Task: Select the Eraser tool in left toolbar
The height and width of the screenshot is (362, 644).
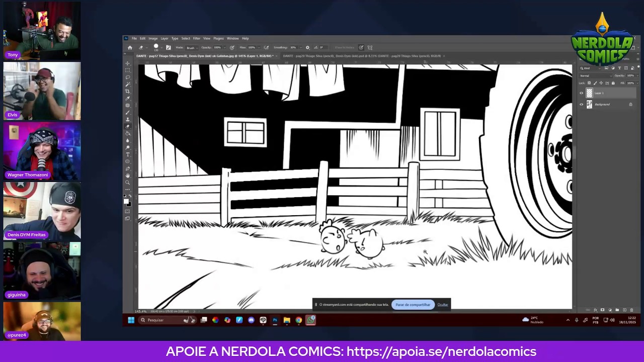Action: point(127,127)
